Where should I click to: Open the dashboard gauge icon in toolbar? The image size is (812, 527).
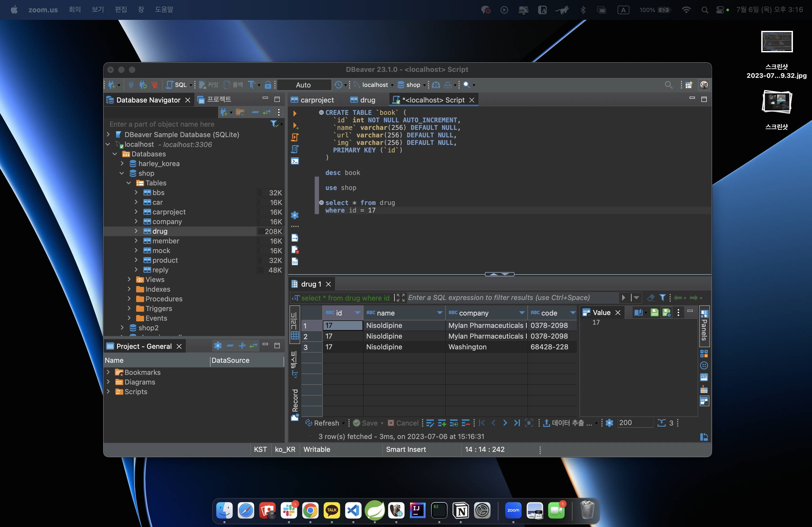point(436,85)
